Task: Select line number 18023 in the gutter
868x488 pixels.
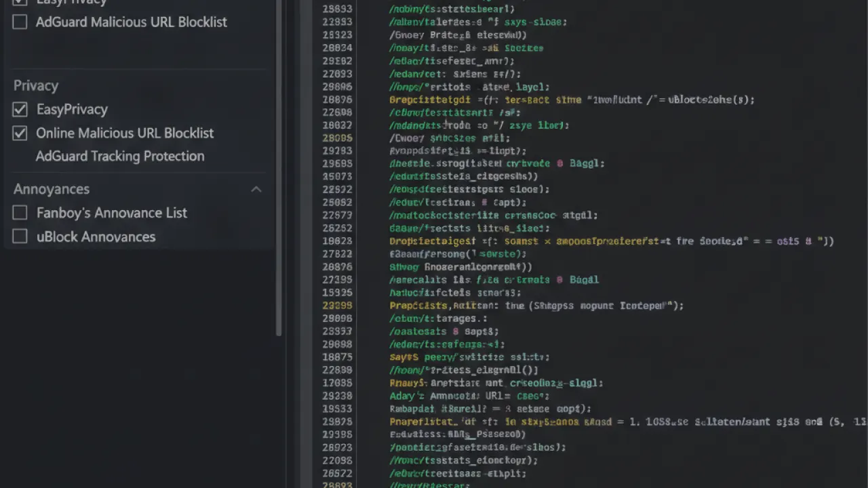Action: tap(337, 241)
